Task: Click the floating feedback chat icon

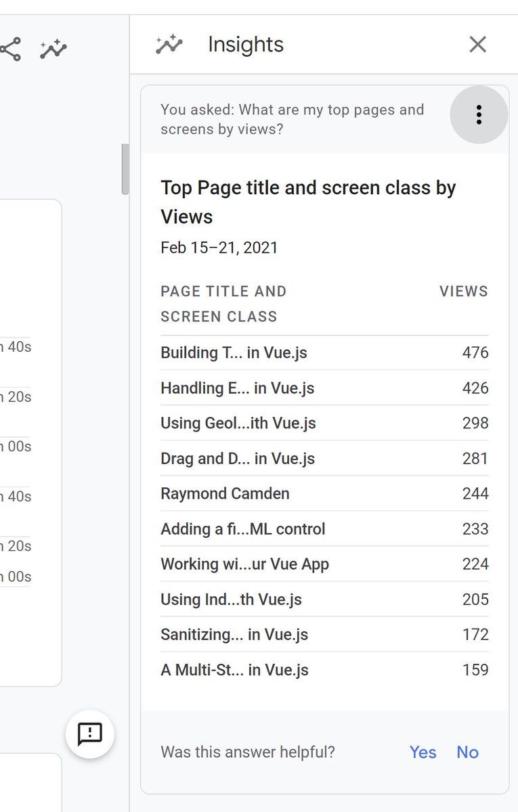Action: click(x=90, y=734)
